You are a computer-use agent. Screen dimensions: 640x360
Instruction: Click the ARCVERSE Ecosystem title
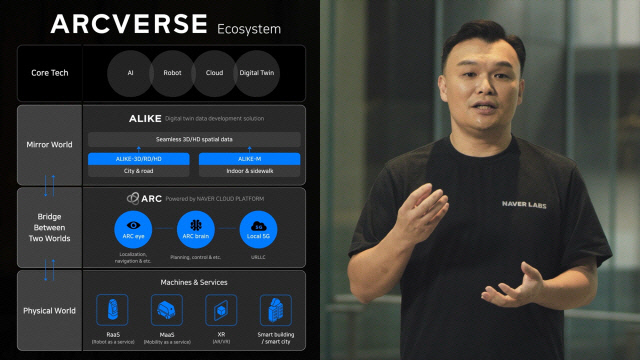[x=166, y=24]
